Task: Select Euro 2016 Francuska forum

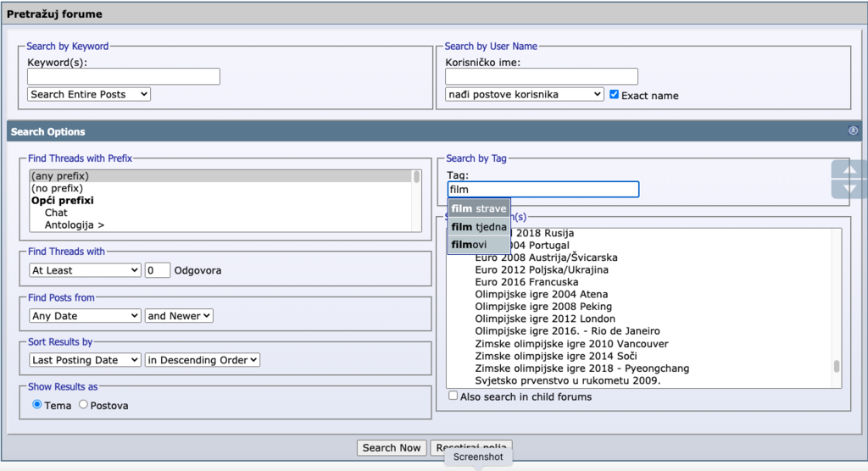Action: click(526, 282)
